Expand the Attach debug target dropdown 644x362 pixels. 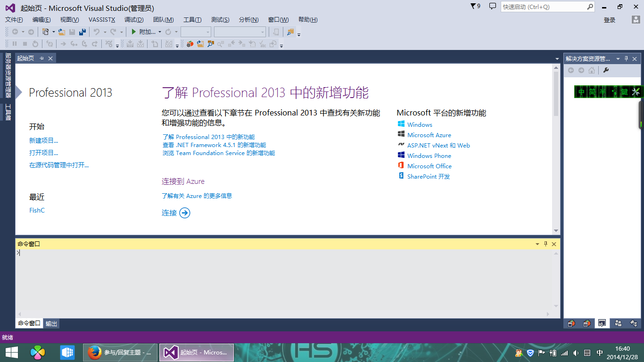[159, 32]
